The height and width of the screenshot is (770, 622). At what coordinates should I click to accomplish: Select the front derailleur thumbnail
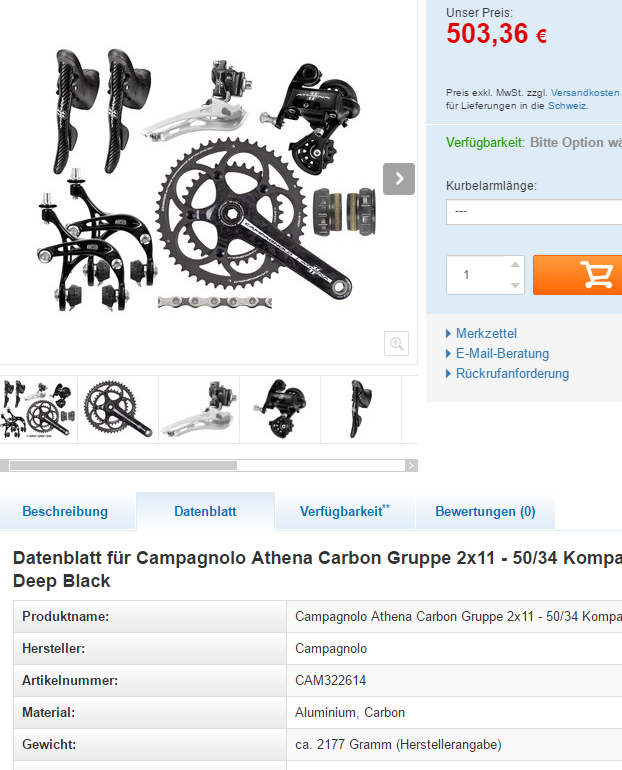tap(199, 410)
